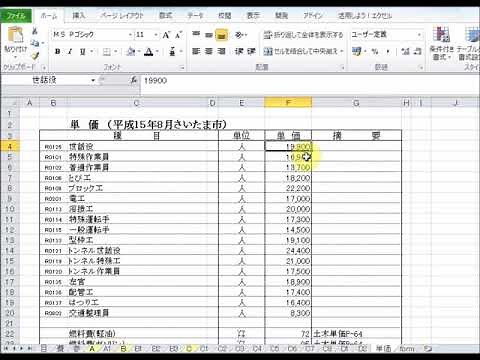Open underline style dropdown arrow
The image size is (480, 360).
(x=91, y=52)
